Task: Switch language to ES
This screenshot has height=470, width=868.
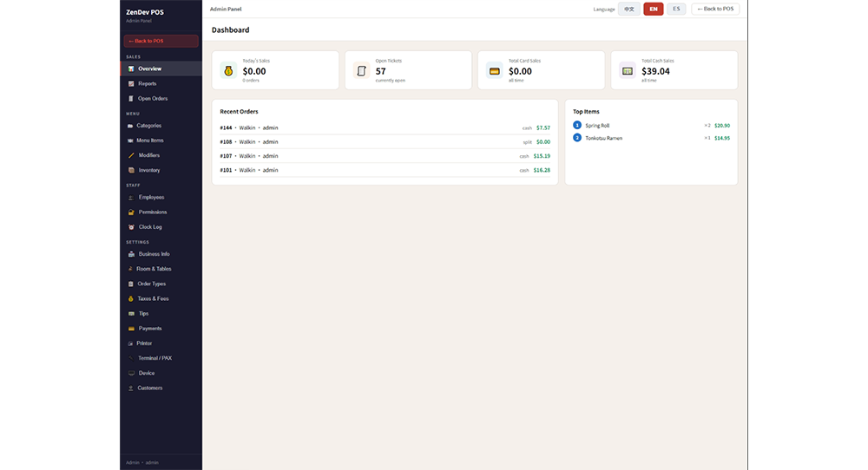Action: 676,9
